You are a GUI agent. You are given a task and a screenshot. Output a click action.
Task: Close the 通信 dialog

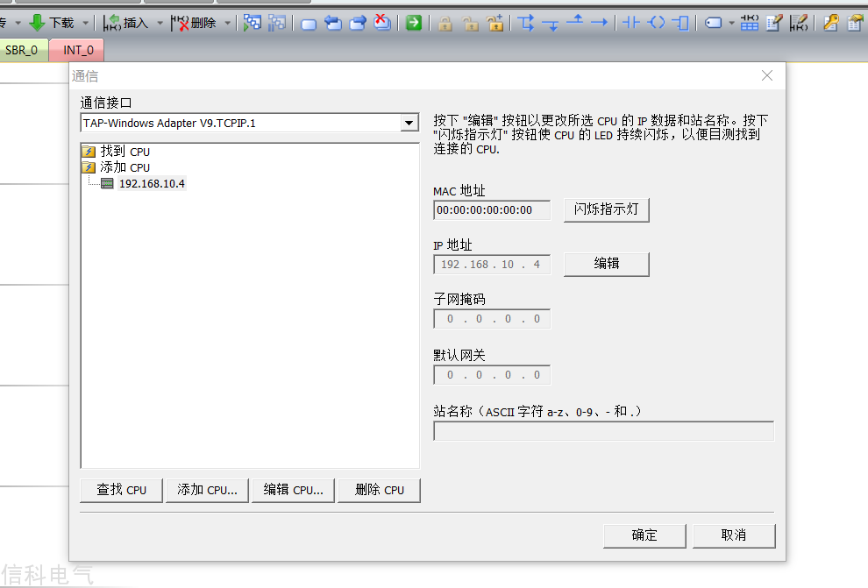pyautogui.click(x=766, y=75)
